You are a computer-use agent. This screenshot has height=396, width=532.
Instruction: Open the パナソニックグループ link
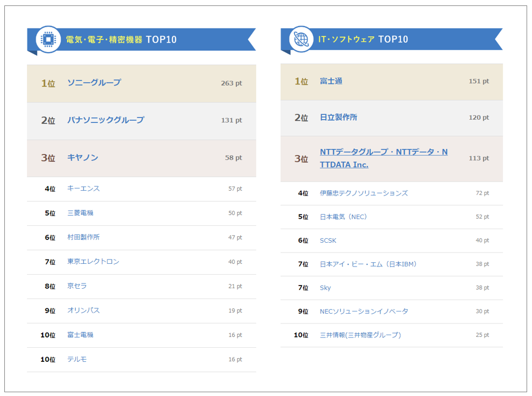pos(106,120)
